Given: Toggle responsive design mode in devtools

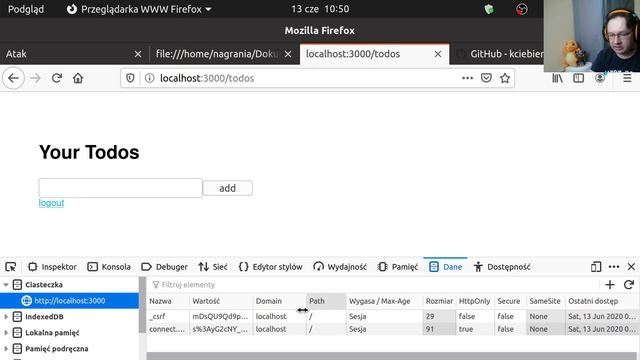Looking at the screenshot, I should coord(596,267).
